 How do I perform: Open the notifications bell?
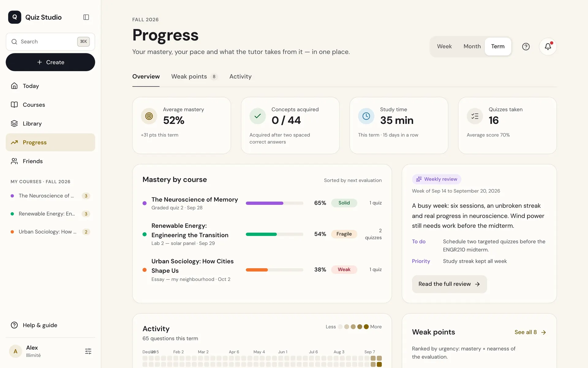coord(548,47)
